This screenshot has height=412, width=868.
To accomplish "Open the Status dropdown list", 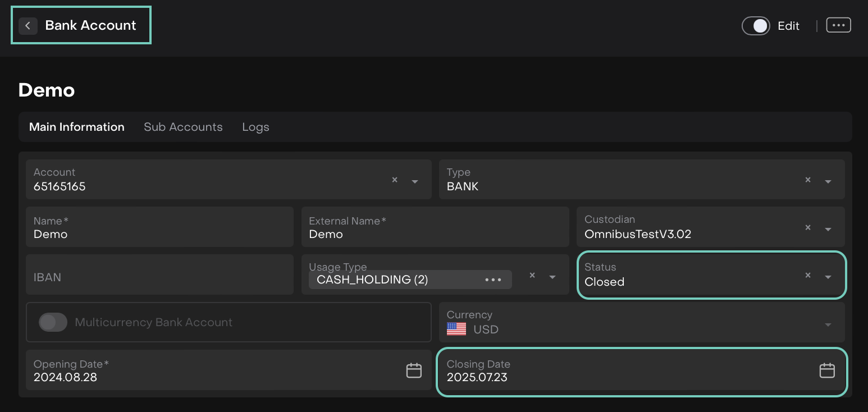I will tap(828, 277).
